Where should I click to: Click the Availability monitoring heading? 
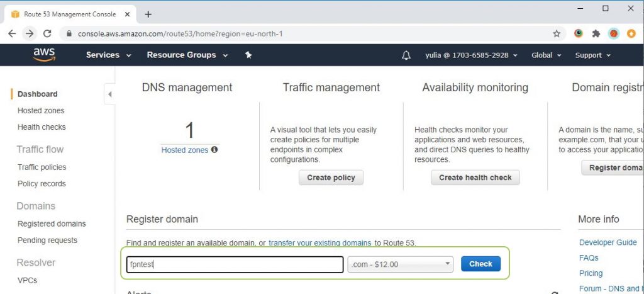coord(475,88)
